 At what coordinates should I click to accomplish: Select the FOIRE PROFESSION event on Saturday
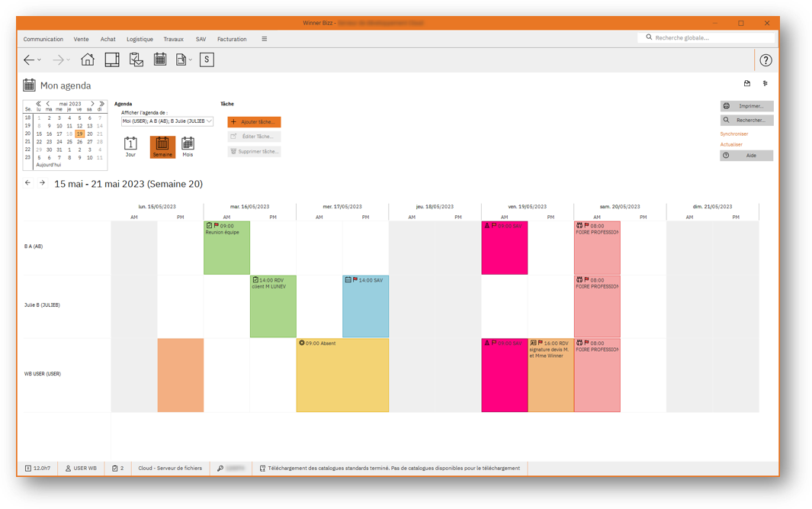[597, 247]
